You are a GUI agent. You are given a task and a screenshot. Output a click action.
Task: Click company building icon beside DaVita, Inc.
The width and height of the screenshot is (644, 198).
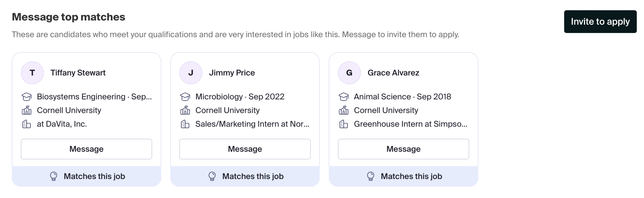27,124
